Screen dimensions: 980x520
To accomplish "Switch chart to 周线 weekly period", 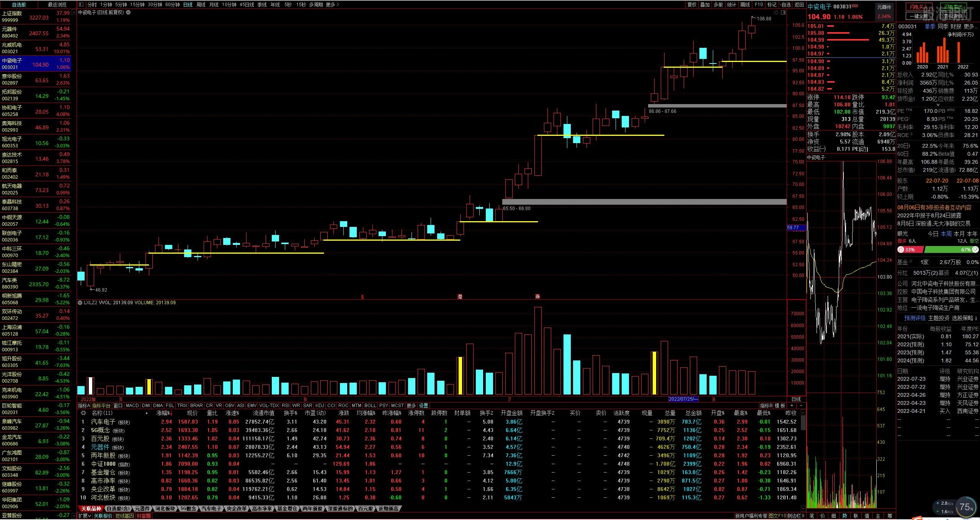I will pos(201,5).
